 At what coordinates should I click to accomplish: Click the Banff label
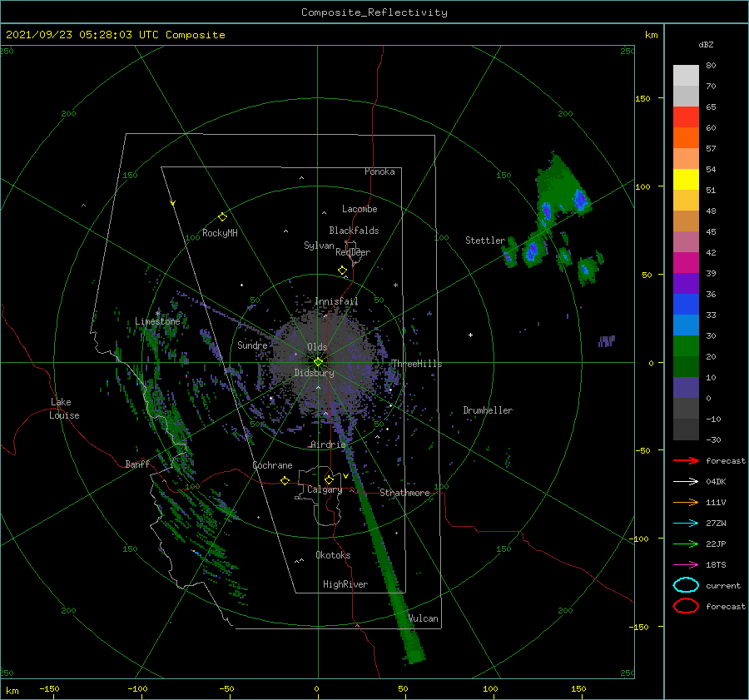[137, 464]
